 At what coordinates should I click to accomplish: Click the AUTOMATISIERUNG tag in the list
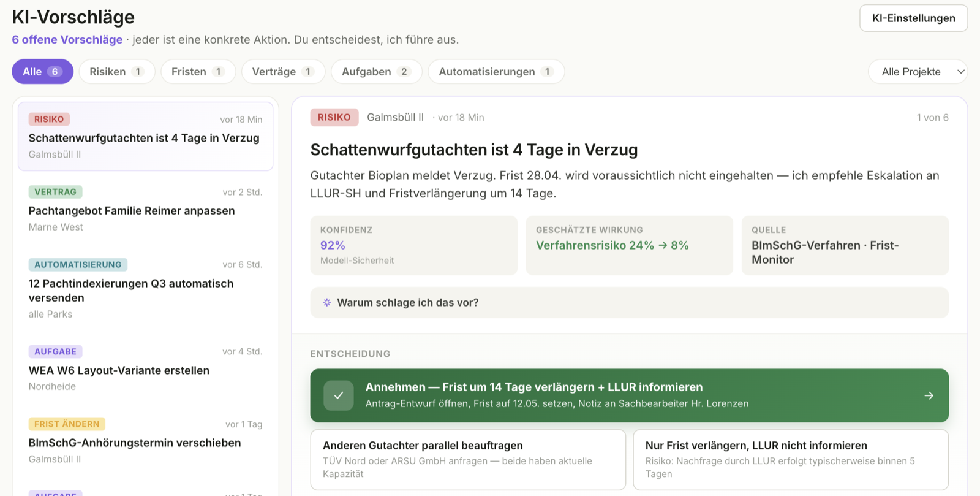pyautogui.click(x=78, y=264)
